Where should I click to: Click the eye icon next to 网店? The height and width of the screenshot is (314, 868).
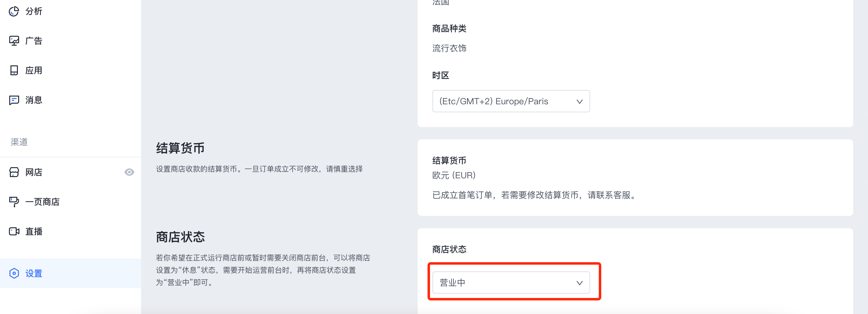point(129,172)
